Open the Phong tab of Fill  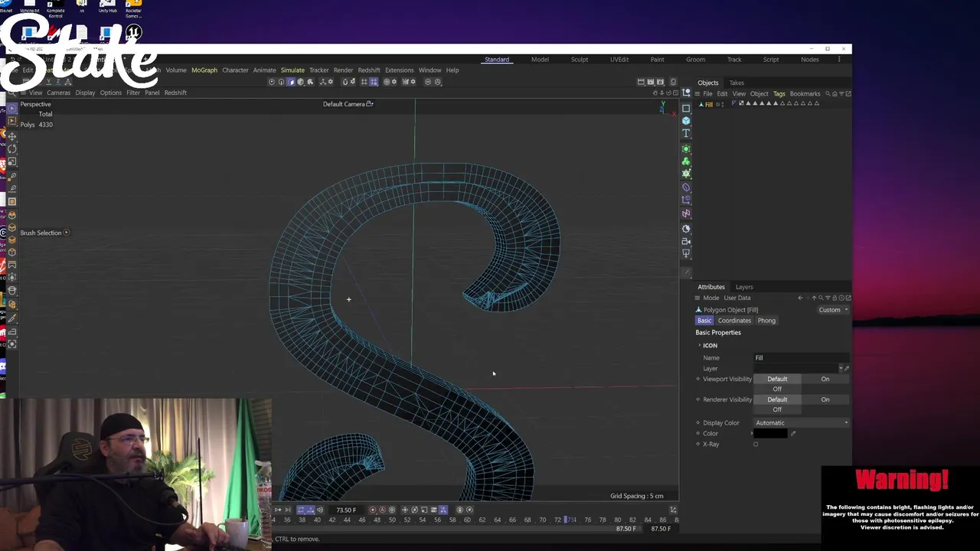[x=766, y=321]
